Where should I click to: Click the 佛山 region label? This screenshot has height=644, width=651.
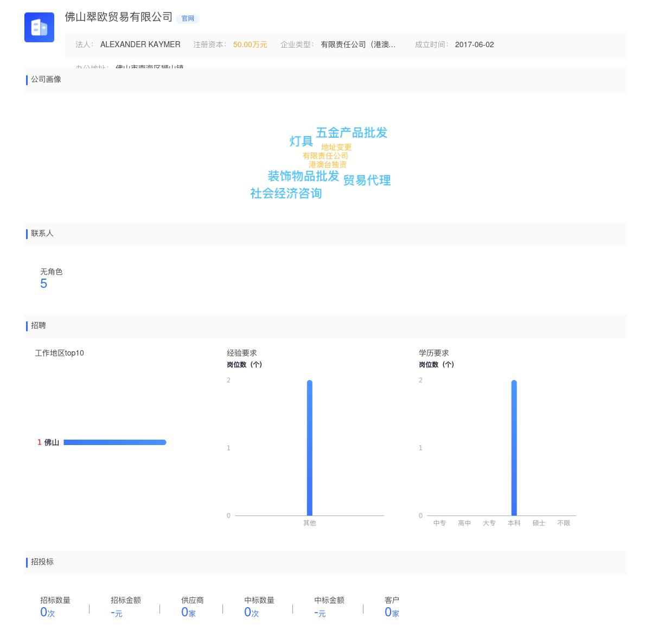click(52, 442)
